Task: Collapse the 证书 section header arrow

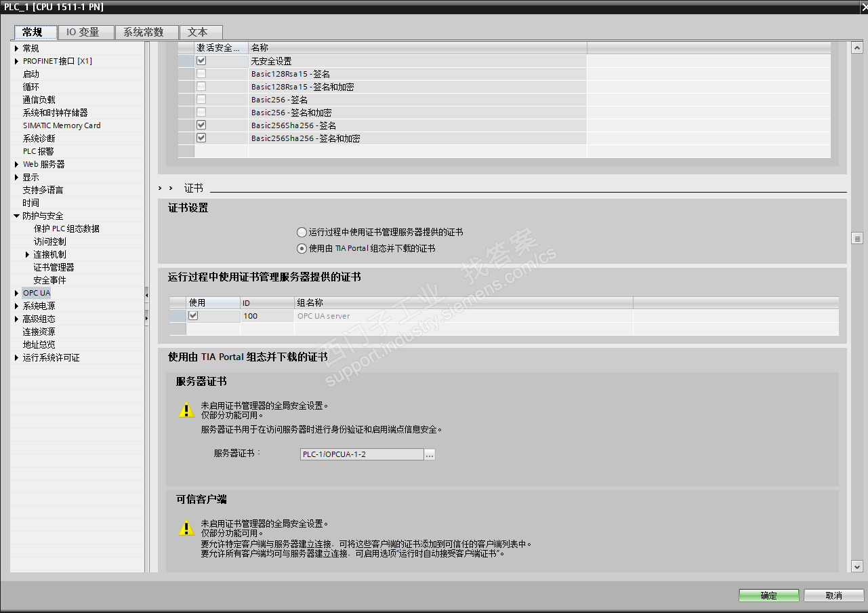Action: point(171,188)
